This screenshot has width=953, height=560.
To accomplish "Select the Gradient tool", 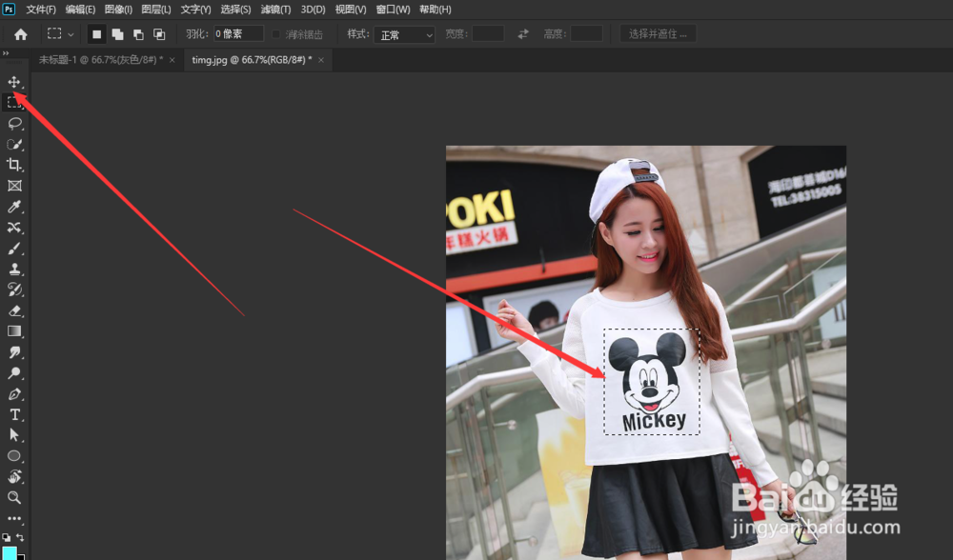I will [13, 331].
